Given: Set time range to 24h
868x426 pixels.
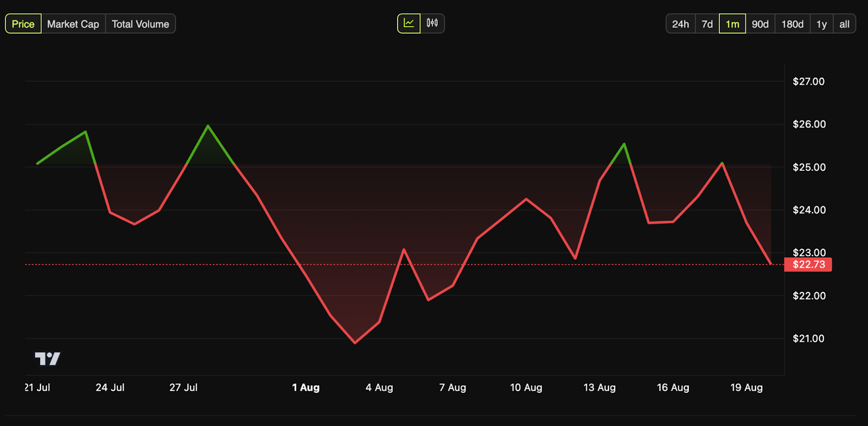Looking at the screenshot, I should tap(681, 24).
